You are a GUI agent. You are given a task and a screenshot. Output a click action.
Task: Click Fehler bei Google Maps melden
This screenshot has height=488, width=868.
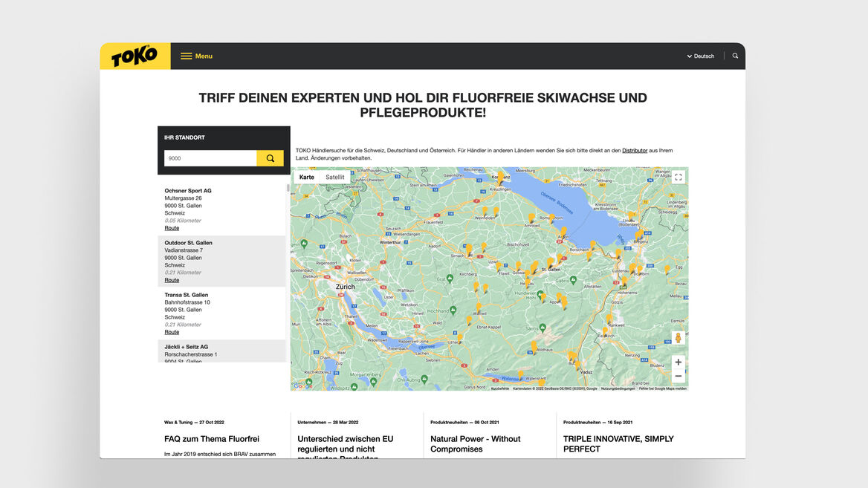click(663, 388)
